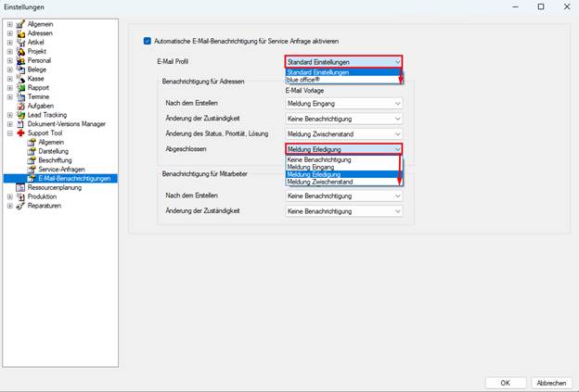Click the Aufgaben tasks icon
The width and height of the screenshot is (579, 392).
[21, 106]
